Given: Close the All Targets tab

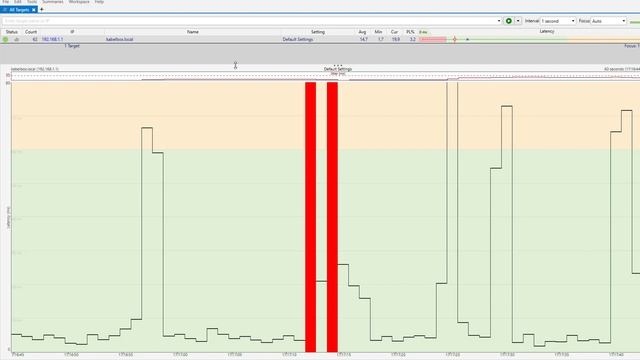Looking at the screenshot, I should [x=34, y=9].
